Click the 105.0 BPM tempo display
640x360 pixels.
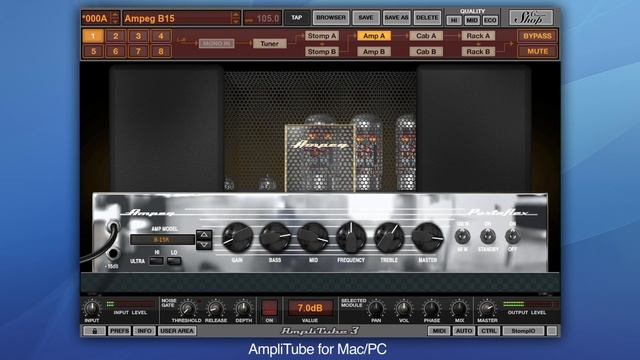[262, 18]
